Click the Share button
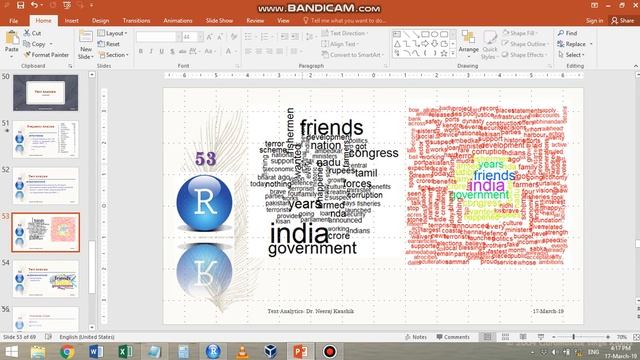This screenshot has height=360, width=640. pyautogui.click(x=623, y=20)
